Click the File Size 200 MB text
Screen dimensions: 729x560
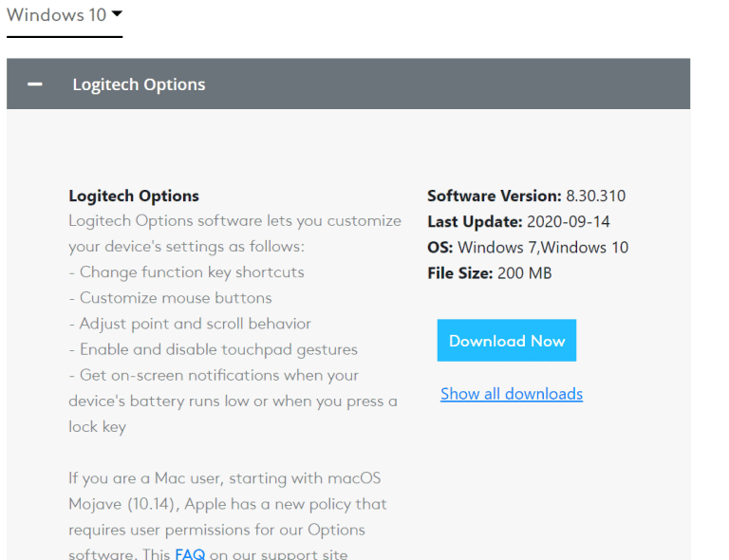(x=490, y=272)
